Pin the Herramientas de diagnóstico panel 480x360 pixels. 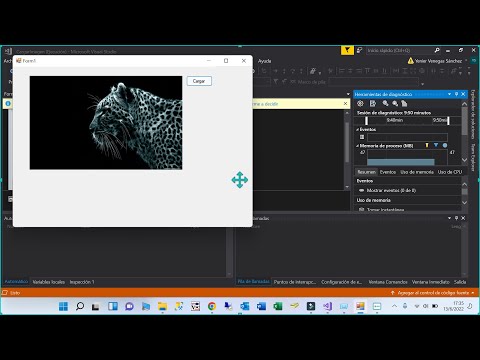click(x=456, y=94)
